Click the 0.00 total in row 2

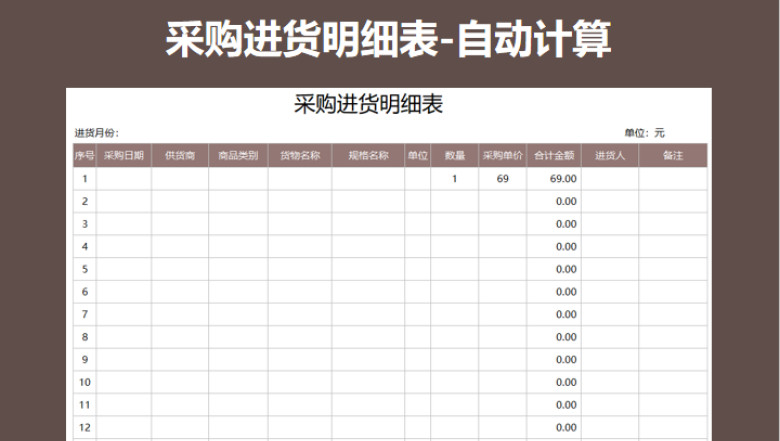[554, 201]
